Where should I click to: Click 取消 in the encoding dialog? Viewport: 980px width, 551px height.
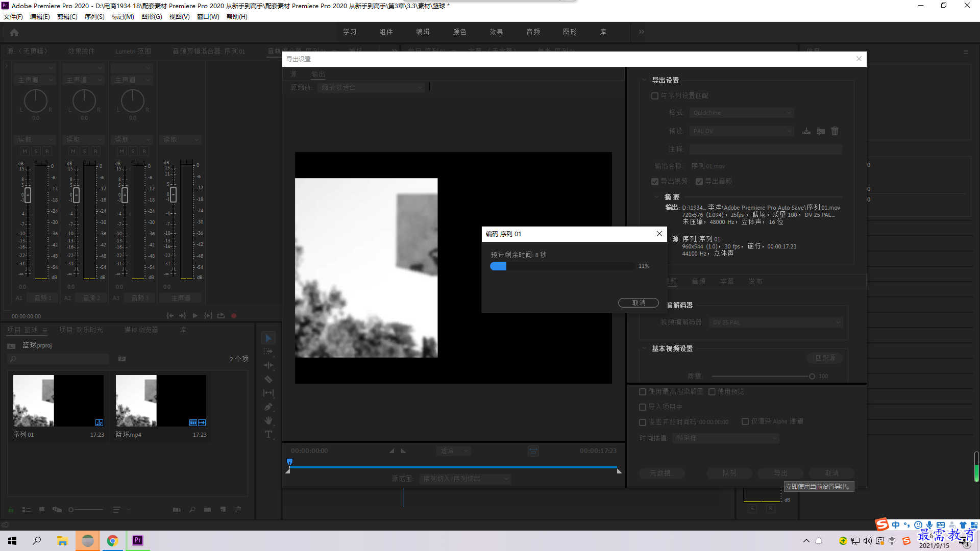point(639,303)
